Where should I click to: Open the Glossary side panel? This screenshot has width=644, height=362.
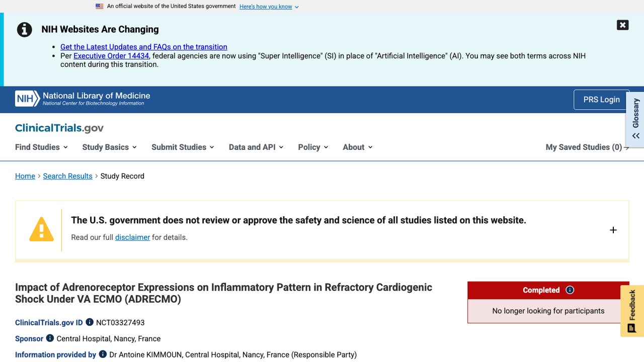tap(635, 119)
